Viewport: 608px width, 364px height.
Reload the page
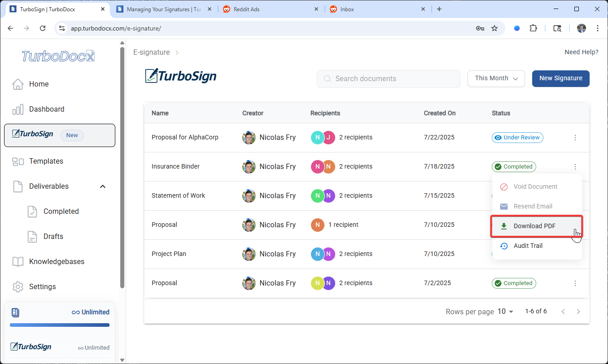point(43,28)
